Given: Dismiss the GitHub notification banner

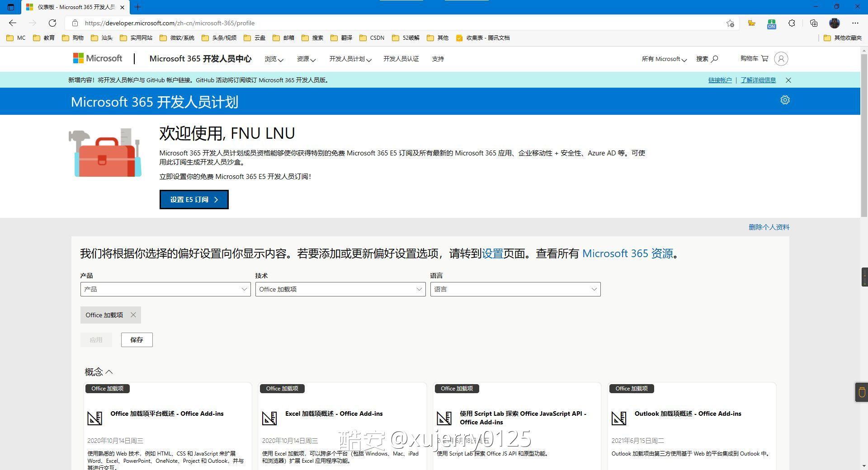Looking at the screenshot, I should tap(788, 80).
